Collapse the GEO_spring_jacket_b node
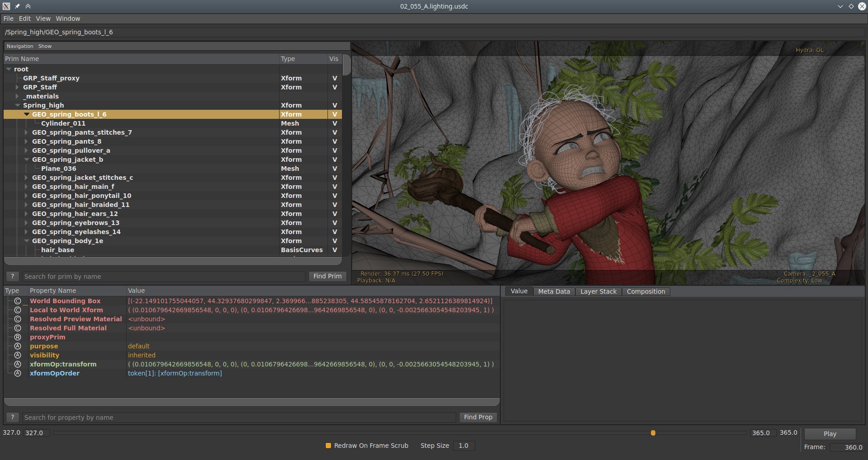Viewport: 868px width, 460px height. [x=26, y=160]
